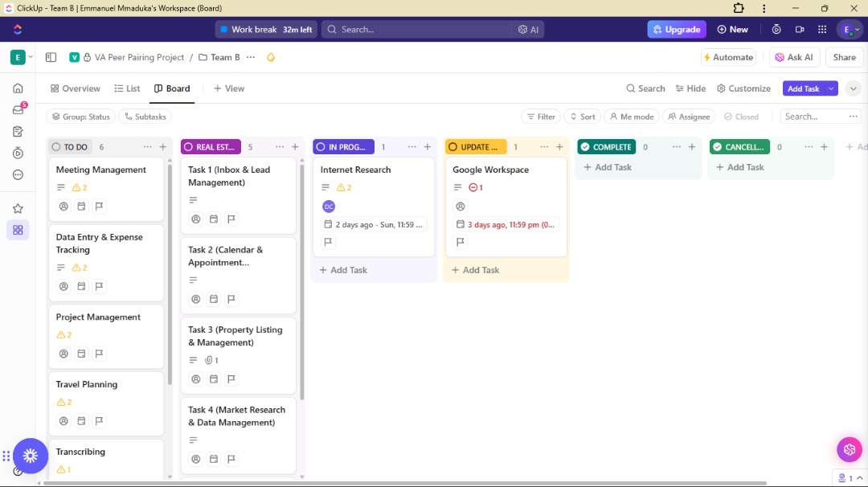The width and height of the screenshot is (868, 487).
Task: Toggle Subtasks display option
Action: pyautogui.click(x=145, y=117)
